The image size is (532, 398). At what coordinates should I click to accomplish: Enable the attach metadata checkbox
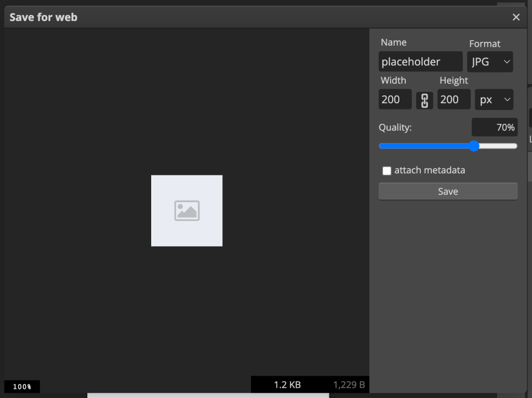tap(387, 171)
